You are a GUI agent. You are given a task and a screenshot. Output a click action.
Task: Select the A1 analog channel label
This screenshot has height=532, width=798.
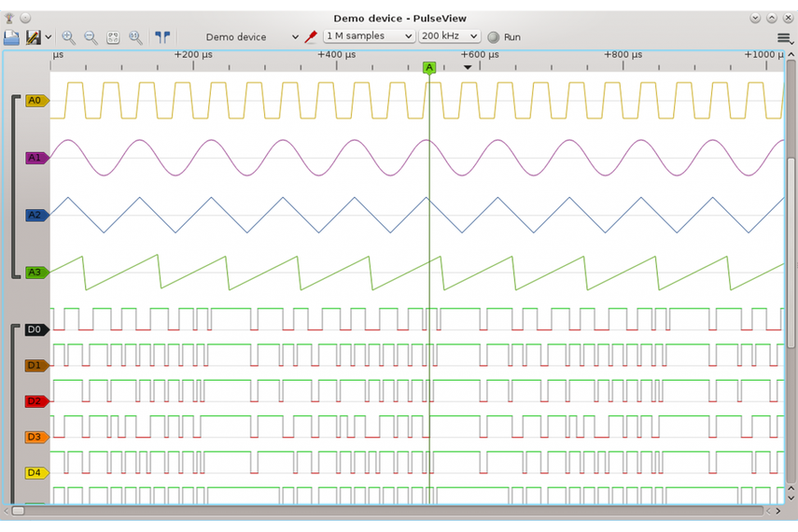[36, 158]
